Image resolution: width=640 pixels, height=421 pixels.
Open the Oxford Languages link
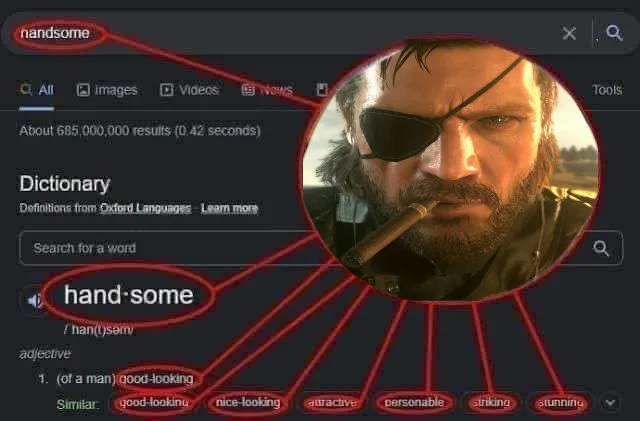click(x=145, y=208)
